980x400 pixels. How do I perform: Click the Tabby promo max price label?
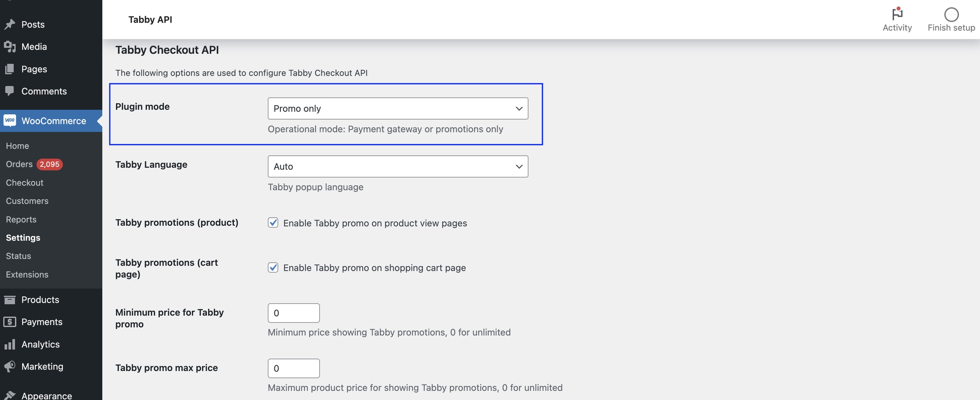click(x=166, y=368)
